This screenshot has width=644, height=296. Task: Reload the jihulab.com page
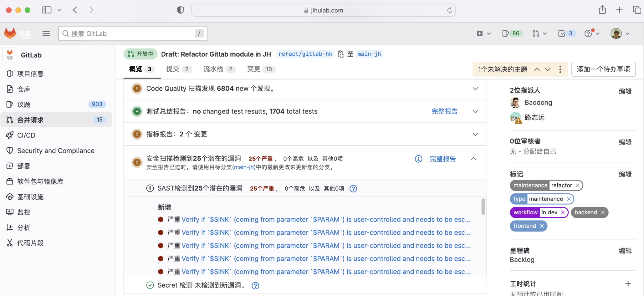tap(450, 10)
